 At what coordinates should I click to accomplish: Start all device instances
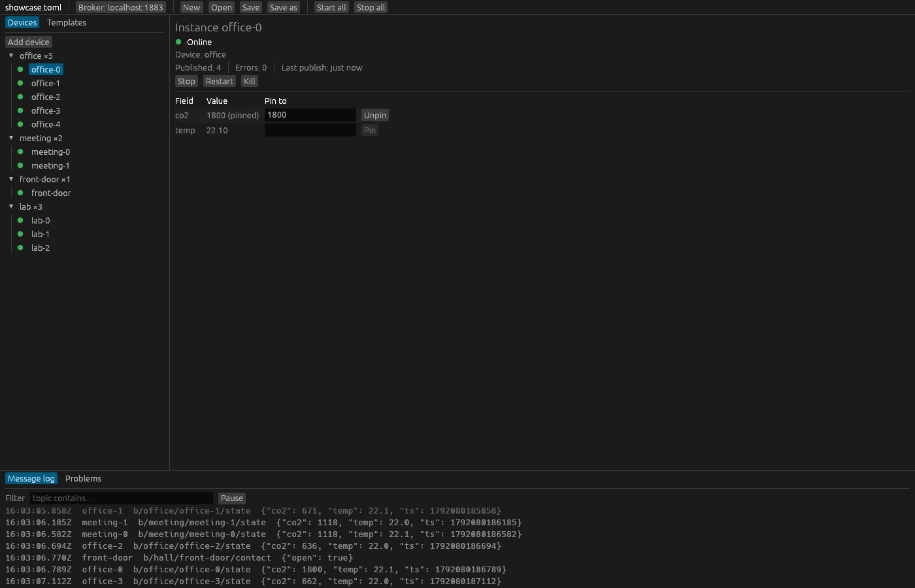(x=331, y=7)
